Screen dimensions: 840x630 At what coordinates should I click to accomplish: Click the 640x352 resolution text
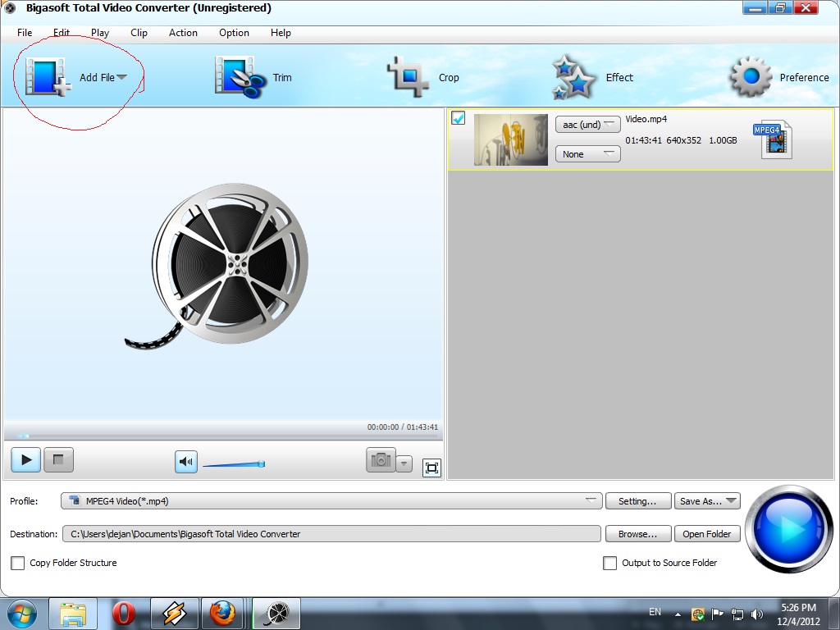click(683, 140)
